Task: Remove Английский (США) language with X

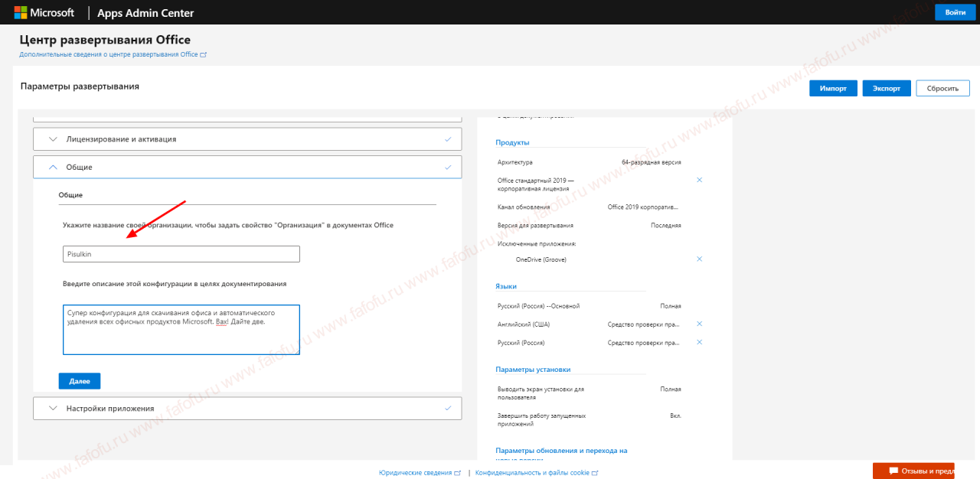Action: pos(699,324)
